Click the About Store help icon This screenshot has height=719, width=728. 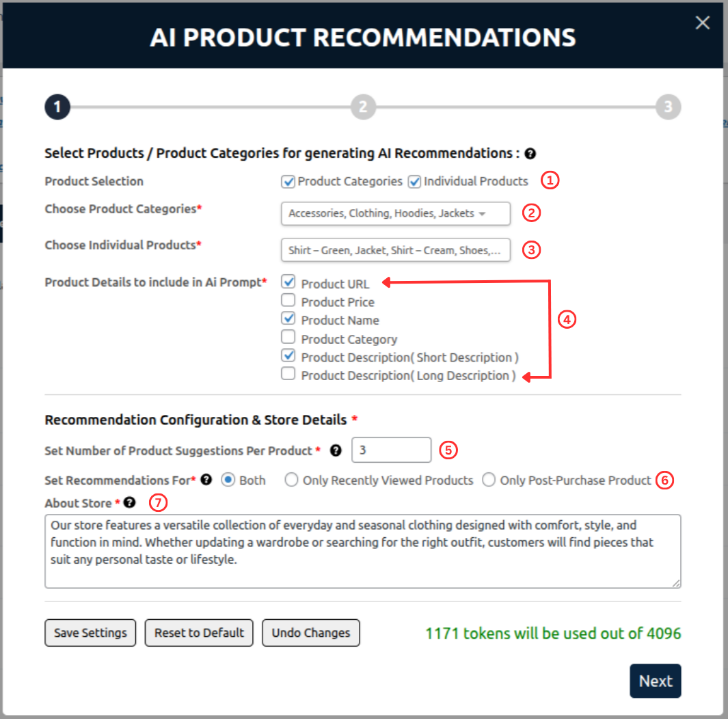(x=129, y=503)
